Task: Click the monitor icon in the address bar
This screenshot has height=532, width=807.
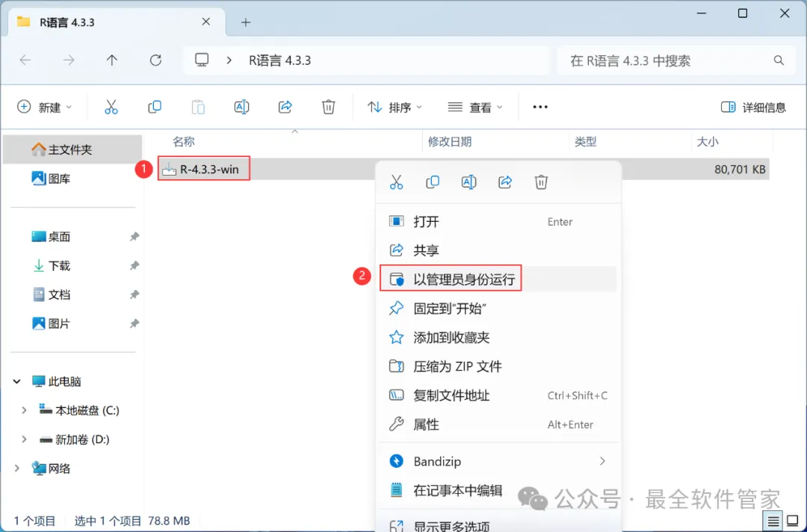Action: click(202, 61)
